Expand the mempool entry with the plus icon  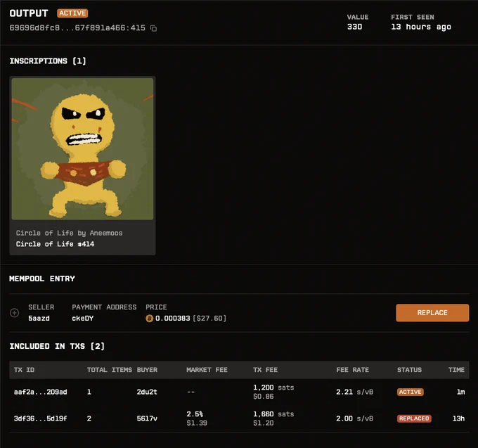[x=14, y=312]
